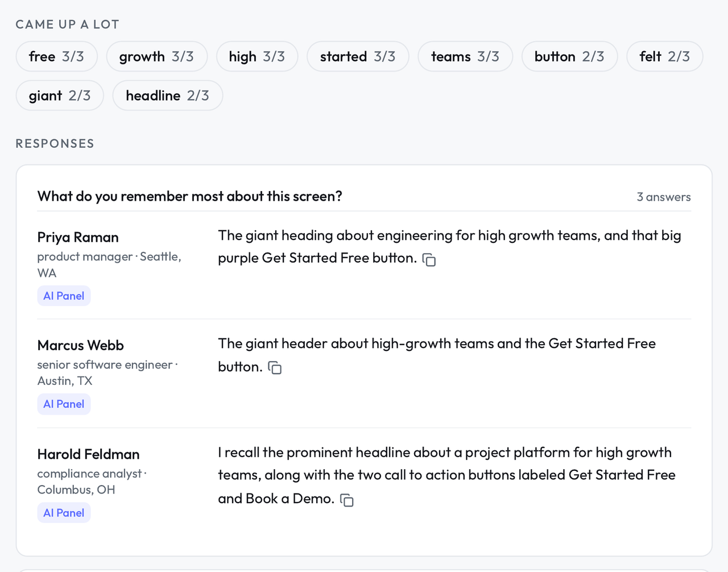Click the name Harold Feldman
Viewport: 728px width, 572px height.
[x=89, y=454]
